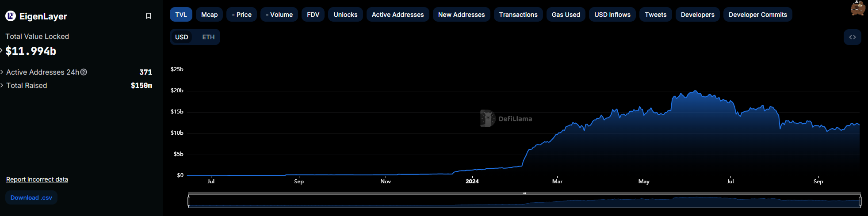
Task: Click the $11.994b TVL value
Action: (x=31, y=51)
